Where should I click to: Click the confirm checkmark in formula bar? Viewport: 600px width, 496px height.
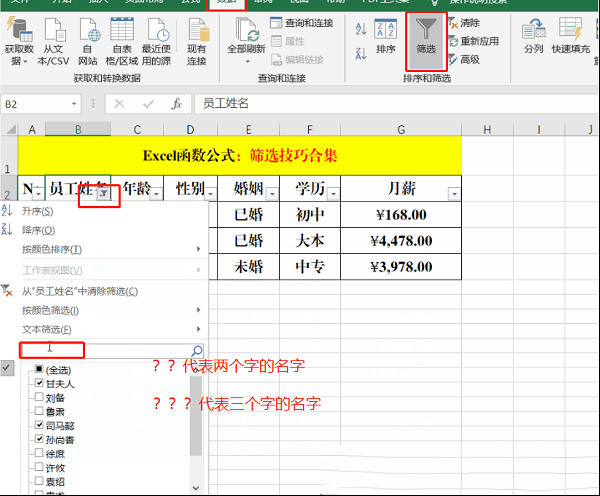coord(148,104)
